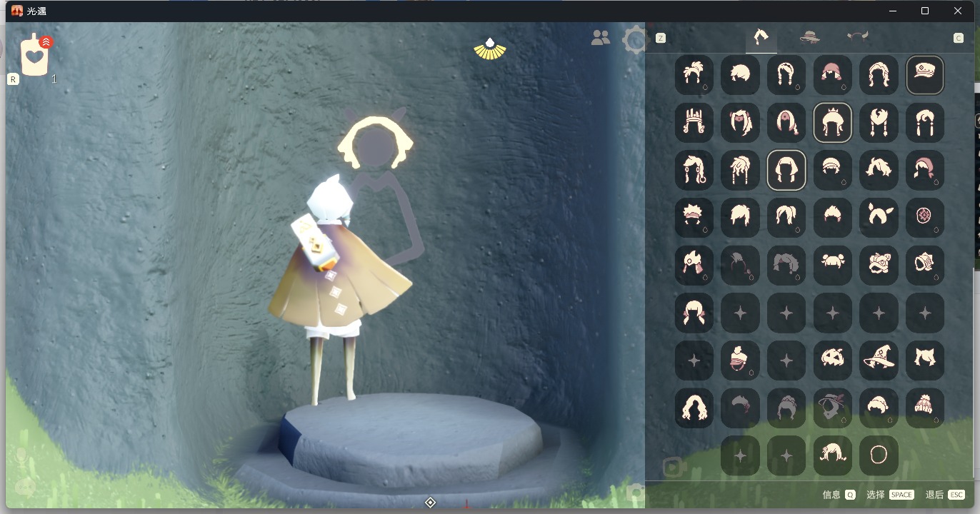Pick the pink knit pom-pom beanie
Viewport: 980px width, 514px height.
(x=925, y=408)
